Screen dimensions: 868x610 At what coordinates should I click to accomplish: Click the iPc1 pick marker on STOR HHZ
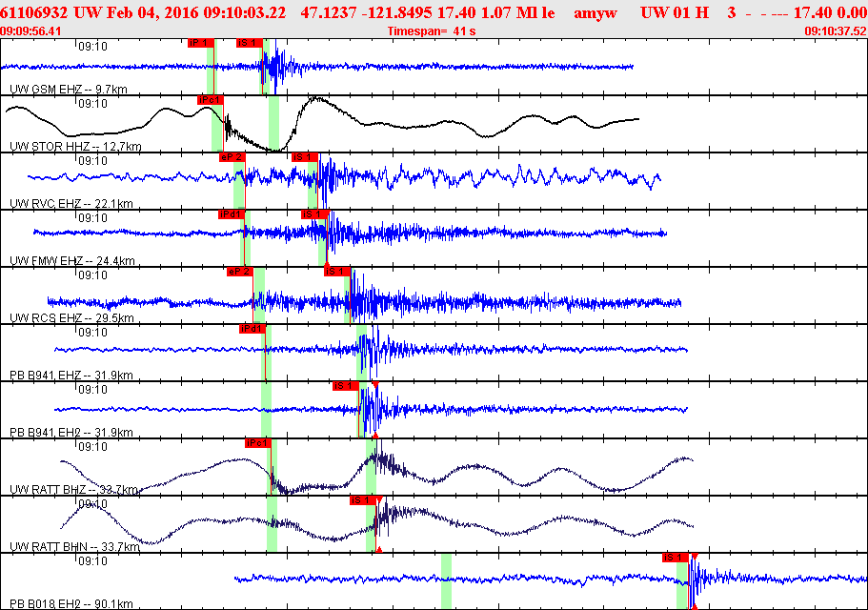pyautogui.click(x=210, y=100)
